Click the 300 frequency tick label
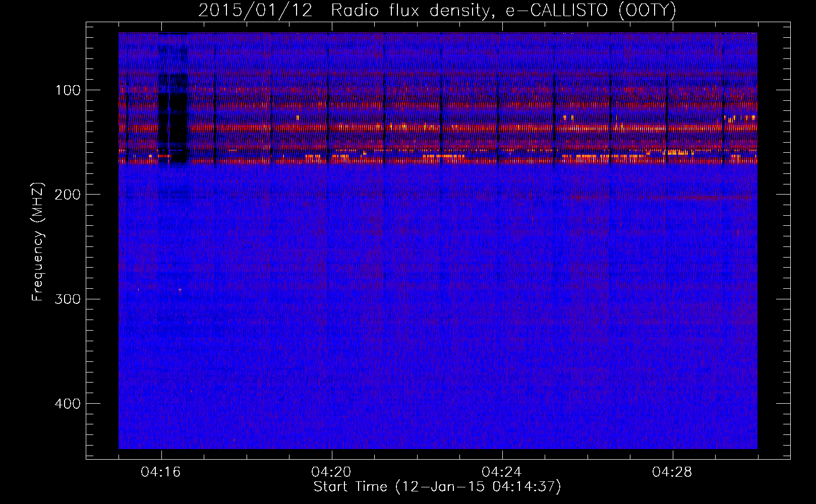This screenshot has height=504, width=816. pos(68,299)
